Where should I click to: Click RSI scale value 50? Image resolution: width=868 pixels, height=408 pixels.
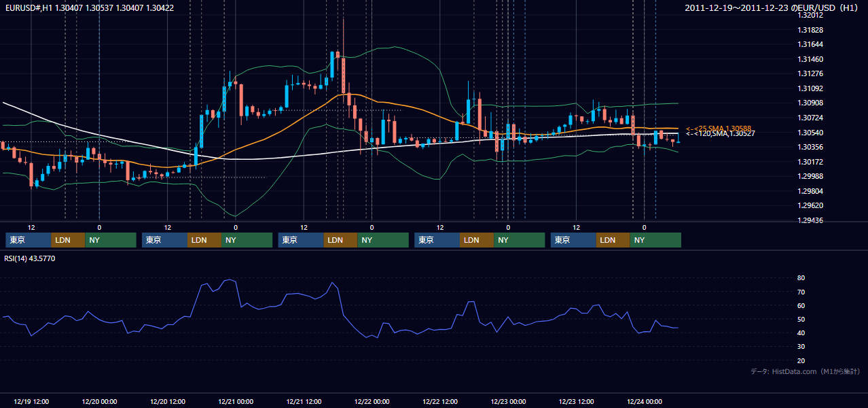[801, 320]
